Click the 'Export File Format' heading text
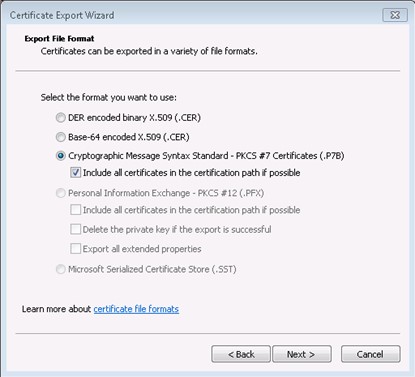This screenshot has height=377, width=415. (x=59, y=39)
